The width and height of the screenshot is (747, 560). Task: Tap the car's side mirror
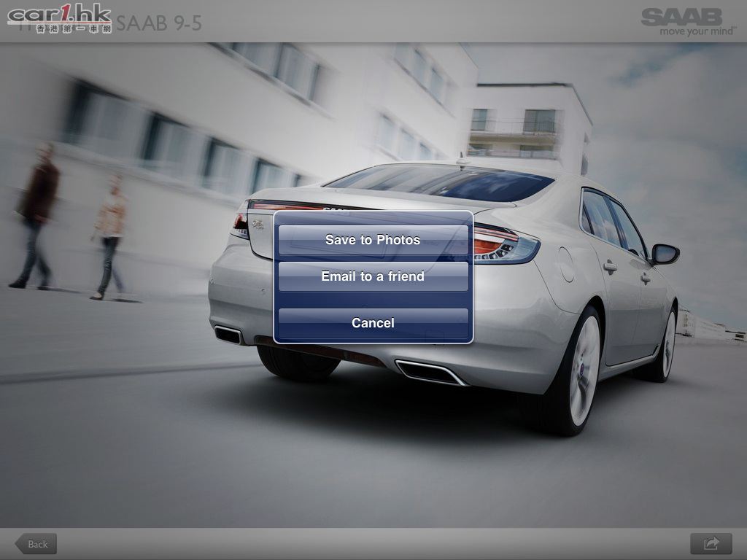tap(665, 254)
